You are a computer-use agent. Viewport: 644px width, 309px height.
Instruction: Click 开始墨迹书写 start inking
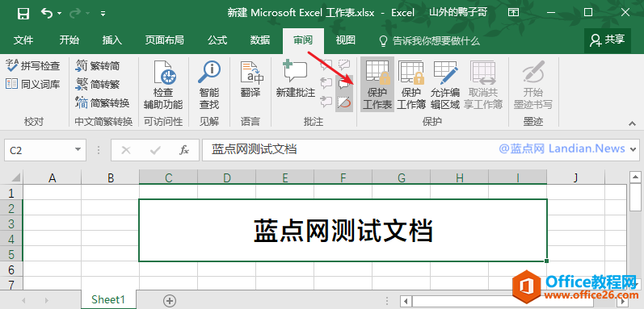tap(533, 85)
